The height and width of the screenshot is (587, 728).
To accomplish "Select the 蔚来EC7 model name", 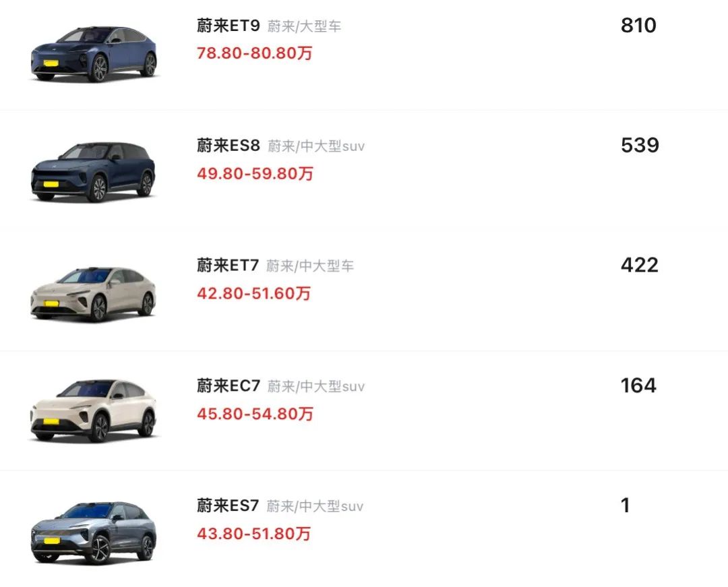I will click(228, 385).
